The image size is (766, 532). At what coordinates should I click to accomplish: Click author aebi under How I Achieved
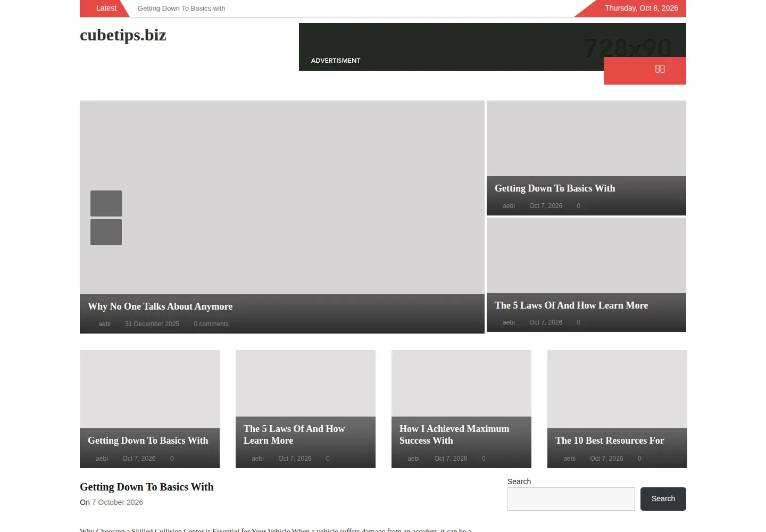tap(413, 459)
